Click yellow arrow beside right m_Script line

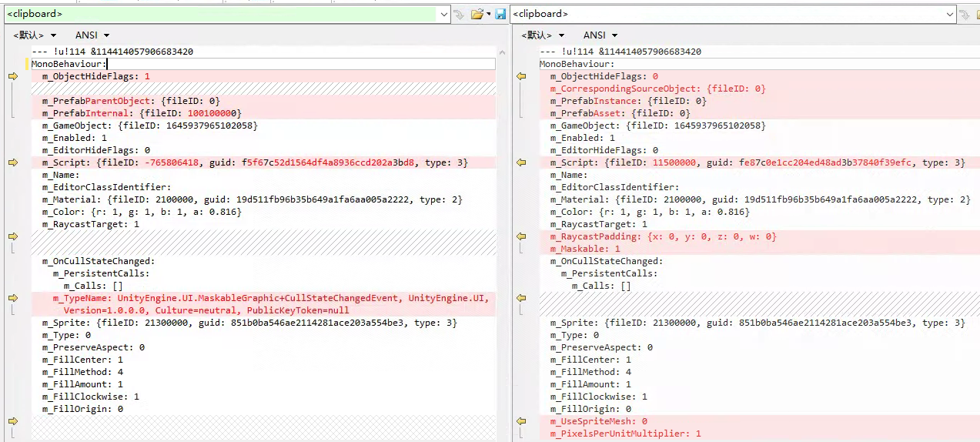pos(521,162)
